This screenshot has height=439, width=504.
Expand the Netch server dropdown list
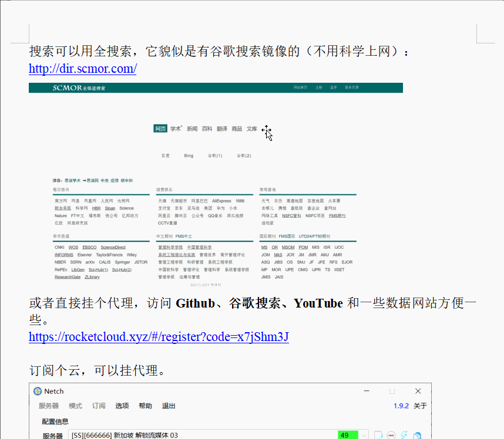point(364,435)
